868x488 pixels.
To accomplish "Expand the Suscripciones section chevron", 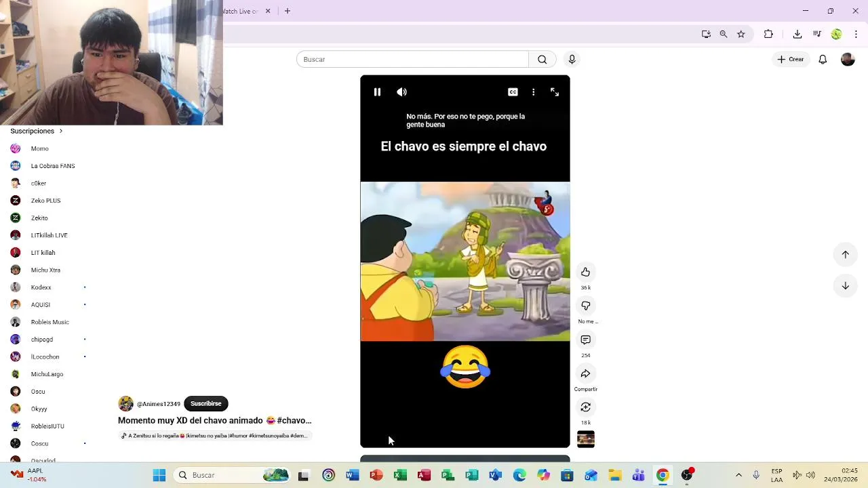I will (x=60, y=131).
